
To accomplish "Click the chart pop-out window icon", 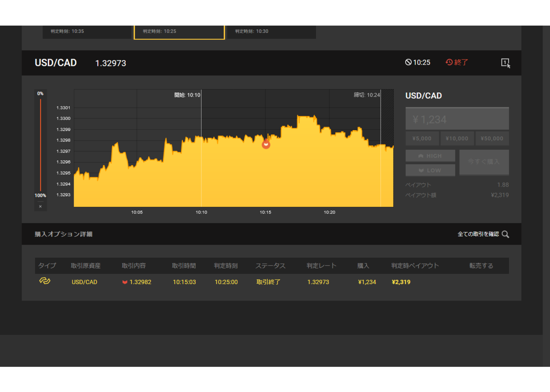I will (x=506, y=63).
